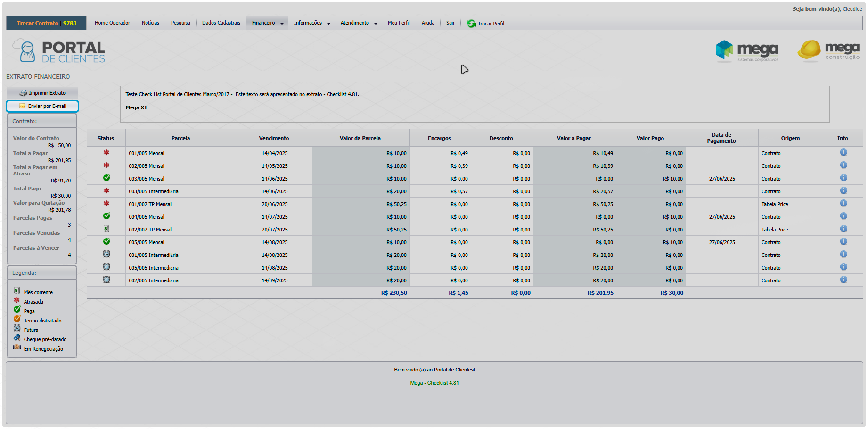The image size is (868, 429).
Task: Click paid checkmark icon of 004/005 Mensal
Action: point(106,216)
